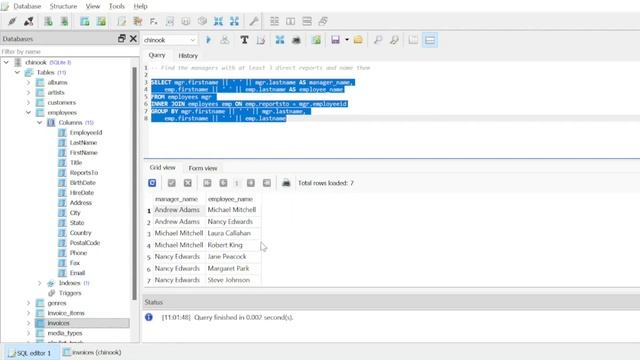Click the Connect to database toolbar icon
This screenshot has width=640, height=360.
point(12,21)
